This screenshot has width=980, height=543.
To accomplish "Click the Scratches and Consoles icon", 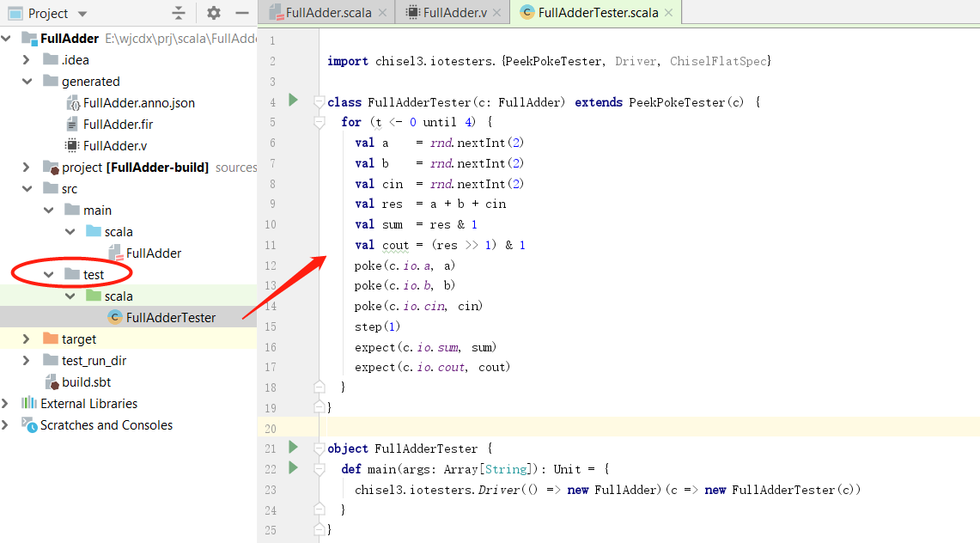I will pyautogui.click(x=29, y=425).
